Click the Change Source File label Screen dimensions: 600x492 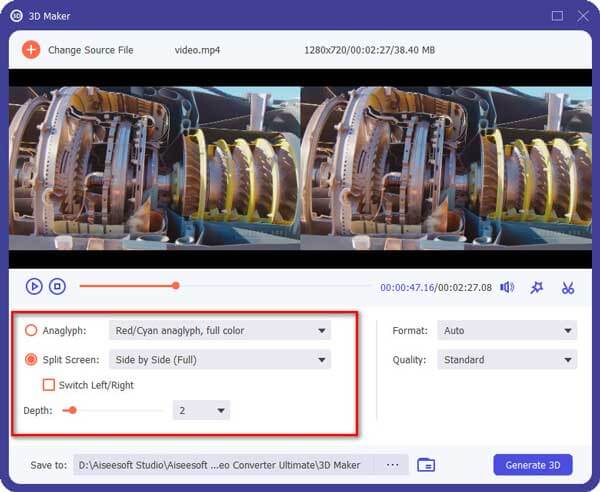[x=91, y=50]
